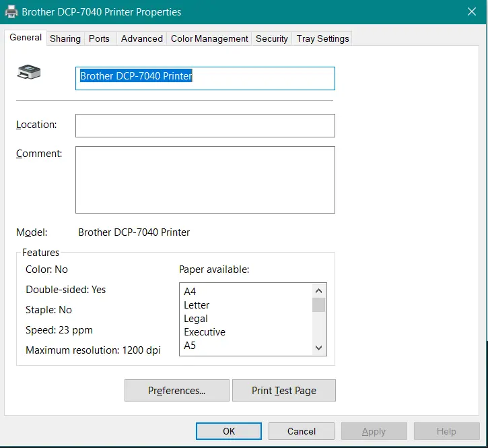Select the Security tab

click(x=272, y=38)
